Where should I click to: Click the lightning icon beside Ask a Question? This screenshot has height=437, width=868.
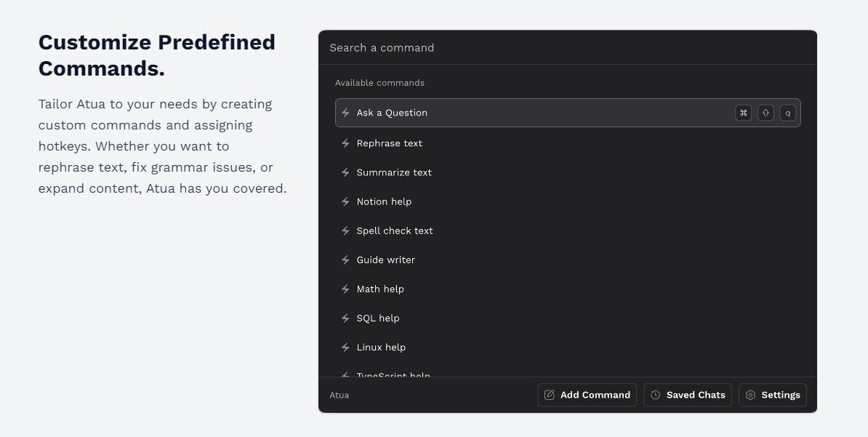pyautogui.click(x=345, y=113)
